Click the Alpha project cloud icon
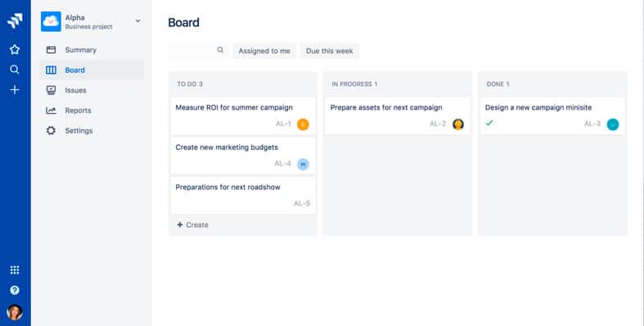Viewport: 644px width, 326px height. click(51, 21)
